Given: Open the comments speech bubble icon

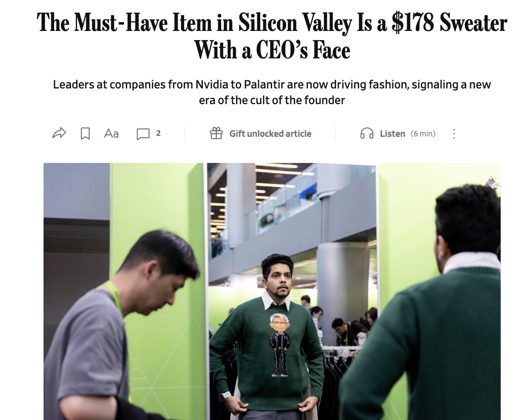Looking at the screenshot, I should pyautogui.click(x=143, y=134).
